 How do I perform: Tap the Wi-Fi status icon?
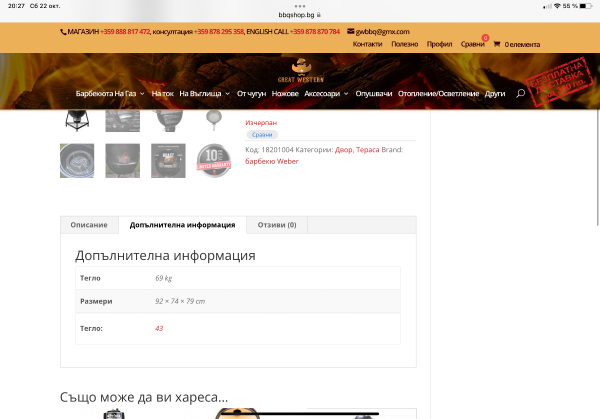(557, 6)
